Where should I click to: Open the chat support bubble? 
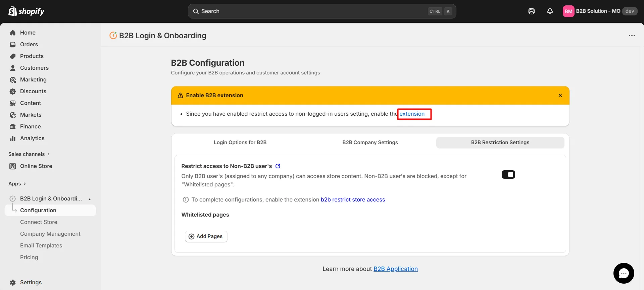point(624,273)
